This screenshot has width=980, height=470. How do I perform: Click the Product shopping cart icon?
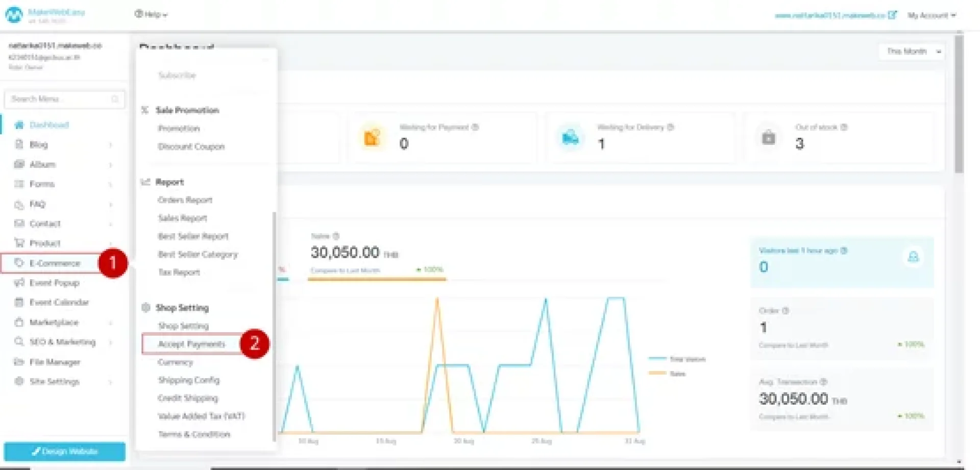pos(19,243)
